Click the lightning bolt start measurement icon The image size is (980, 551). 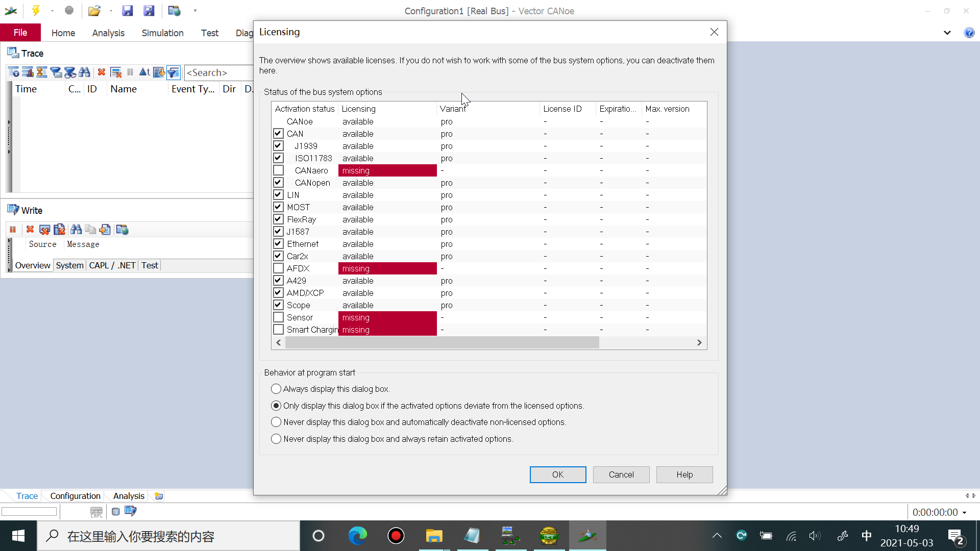(x=36, y=10)
